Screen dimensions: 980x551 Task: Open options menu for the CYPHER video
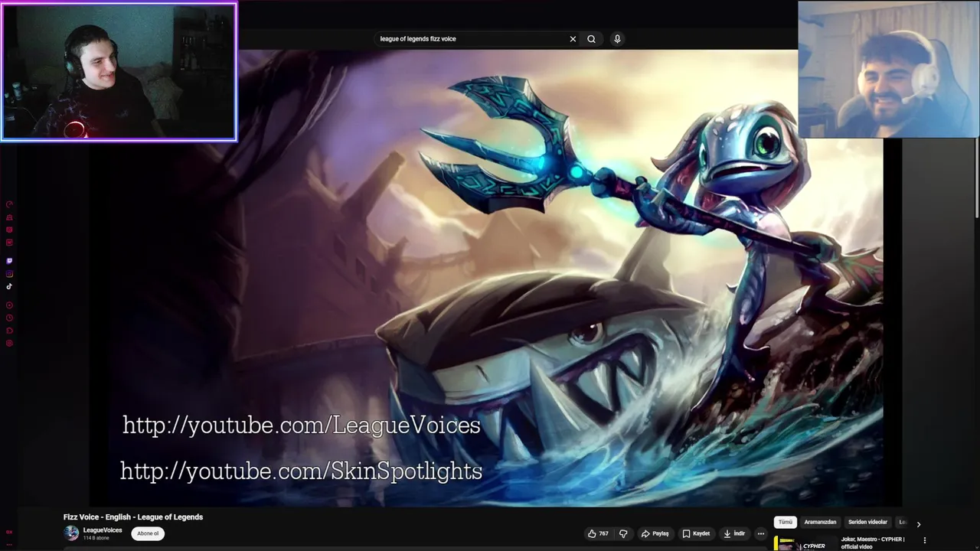click(x=924, y=540)
